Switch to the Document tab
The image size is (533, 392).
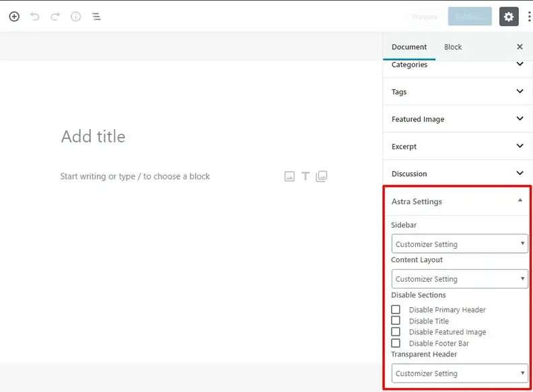[x=409, y=47]
